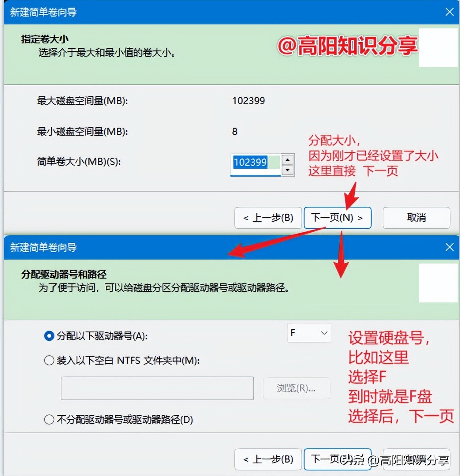Select 不分配驱动器号或驱动器路径(D) option

(x=49, y=420)
